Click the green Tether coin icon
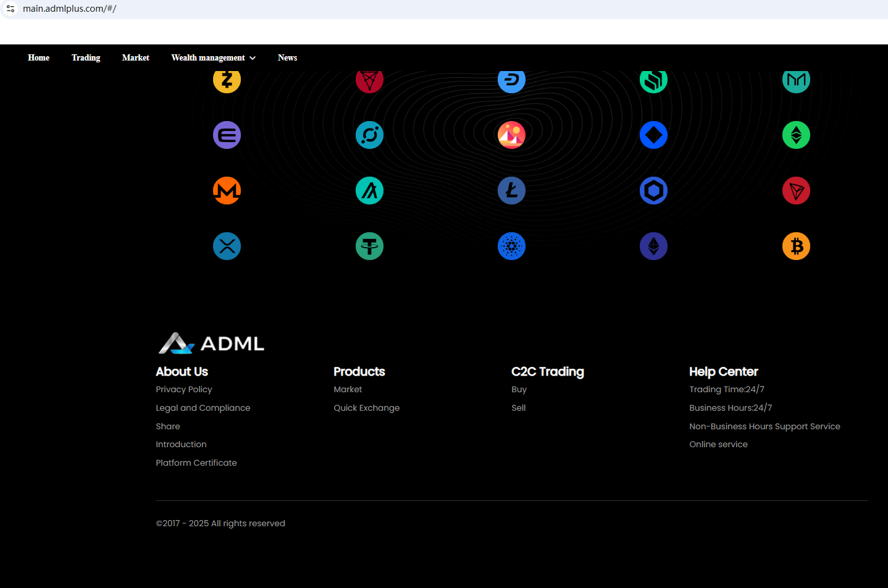The width and height of the screenshot is (888, 588). point(369,246)
